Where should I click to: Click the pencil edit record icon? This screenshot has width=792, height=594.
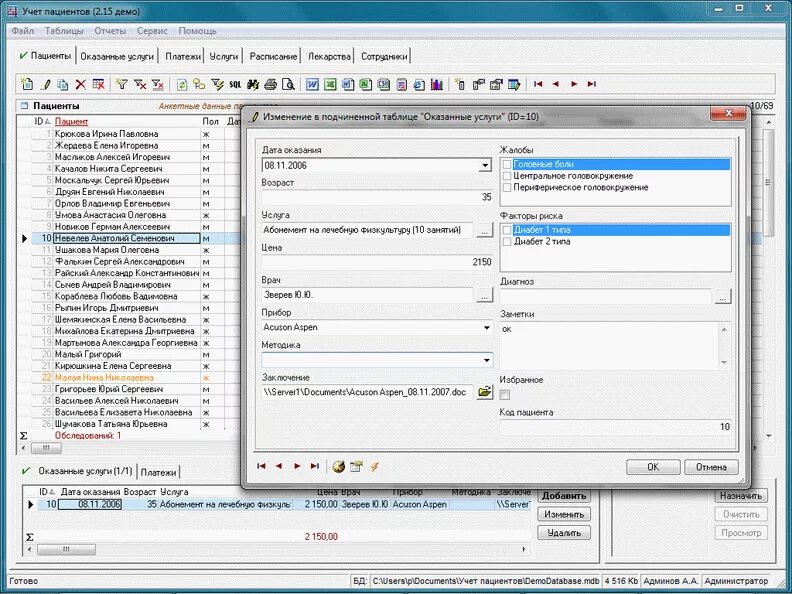45,84
